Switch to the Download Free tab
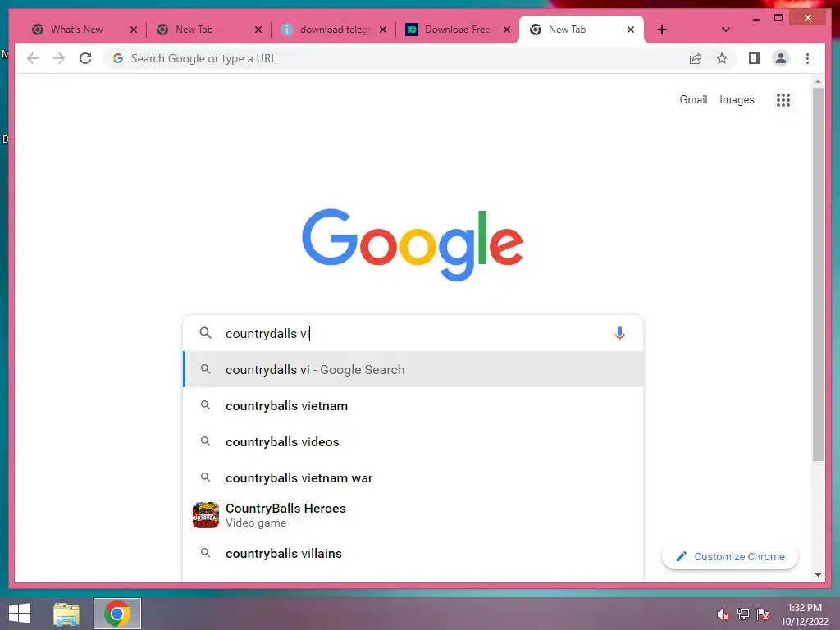 tap(457, 30)
